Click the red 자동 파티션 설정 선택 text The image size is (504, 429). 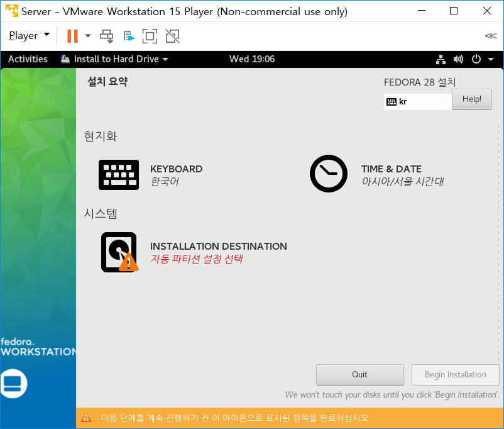pyautogui.click(x=197, y=259)
